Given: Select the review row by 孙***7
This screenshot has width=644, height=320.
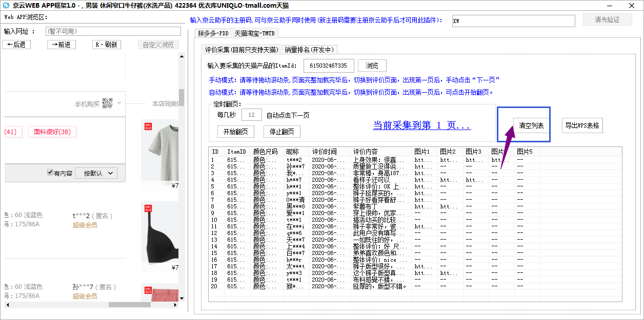Looking at the screenshot, I should pyautogui.click(x=415, y=166).
